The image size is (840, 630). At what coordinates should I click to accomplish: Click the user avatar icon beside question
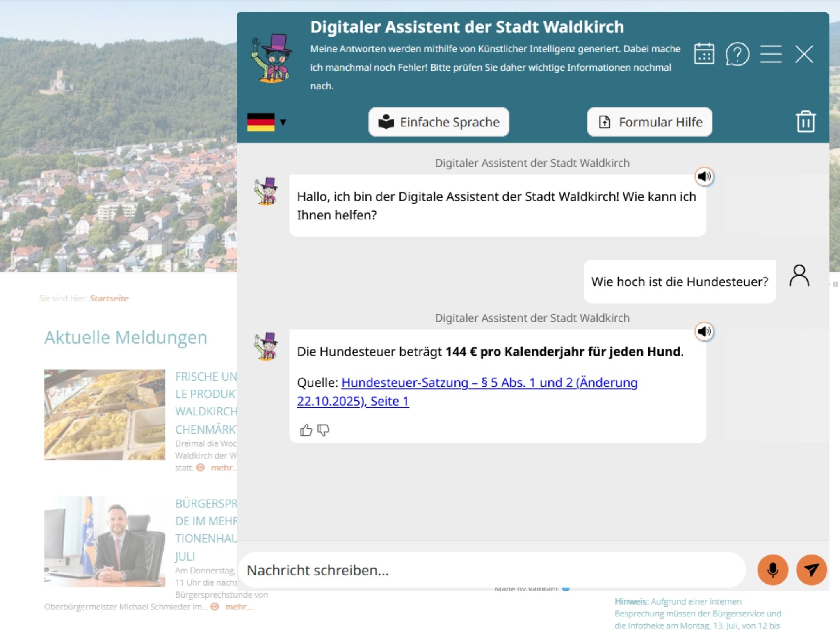click(x=799, y=276)
